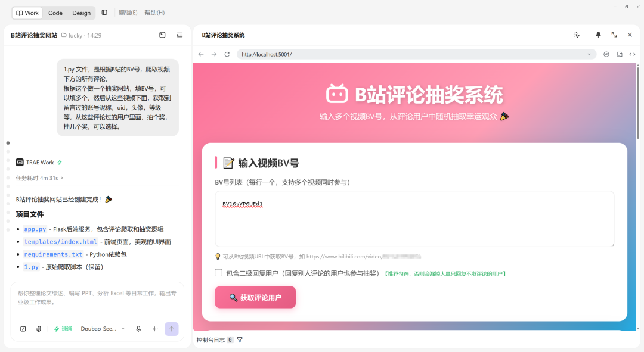Check the 包含二级回复用户 checkbox
644x352 pixels.
[x=218, y=273]
